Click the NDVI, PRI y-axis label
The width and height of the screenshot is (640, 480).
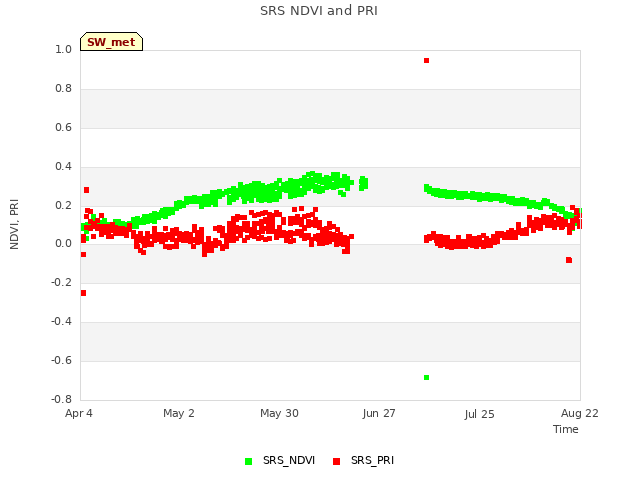click(14, 224)
